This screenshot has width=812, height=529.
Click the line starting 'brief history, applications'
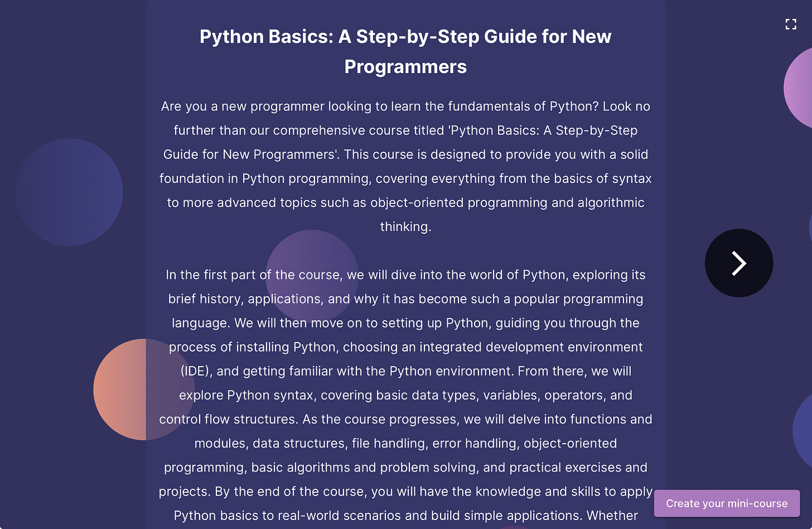(x=405, y=299)
